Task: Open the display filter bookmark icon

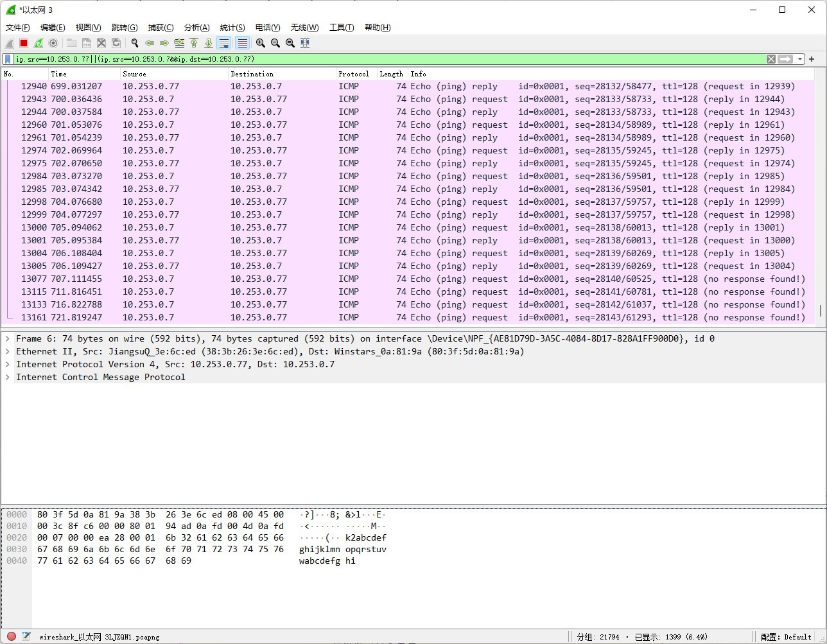Action: pyautogui.click(x=8, y=59)
